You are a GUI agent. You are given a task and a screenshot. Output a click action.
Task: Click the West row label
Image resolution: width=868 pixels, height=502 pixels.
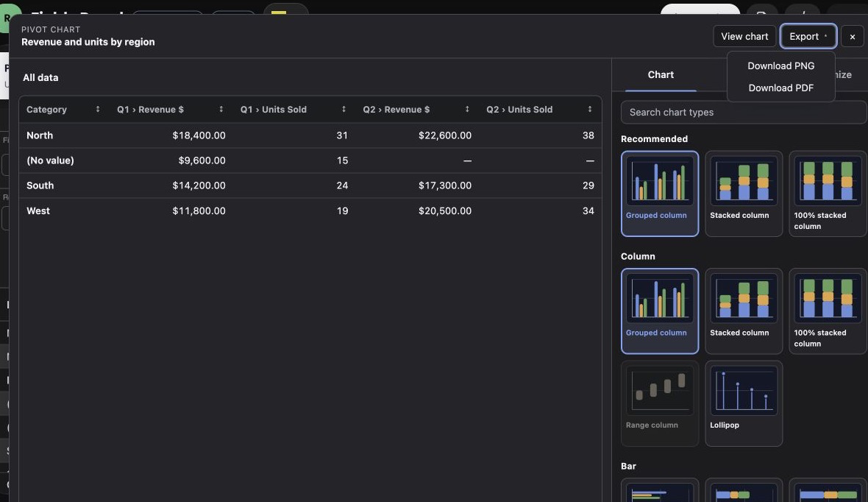point(38,211)
